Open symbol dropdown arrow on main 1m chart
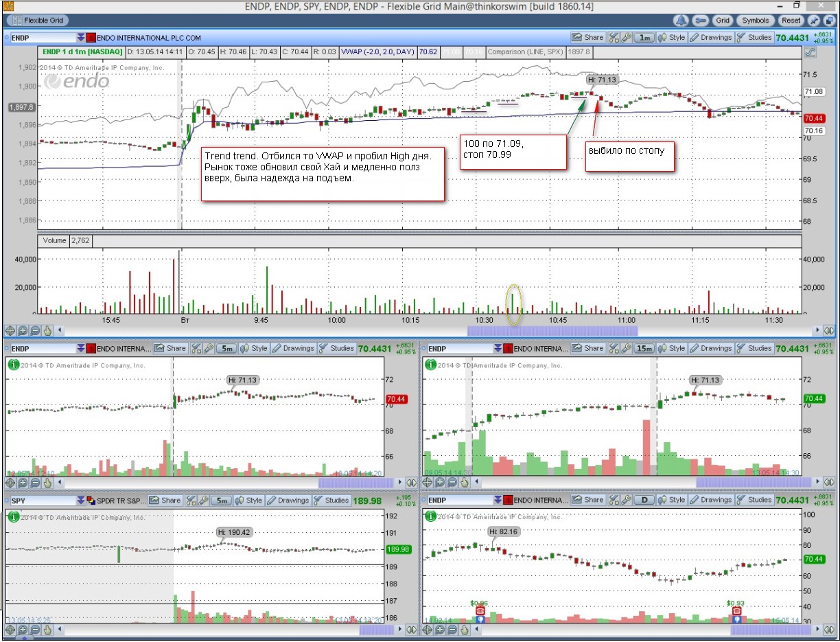 point(81,38)
